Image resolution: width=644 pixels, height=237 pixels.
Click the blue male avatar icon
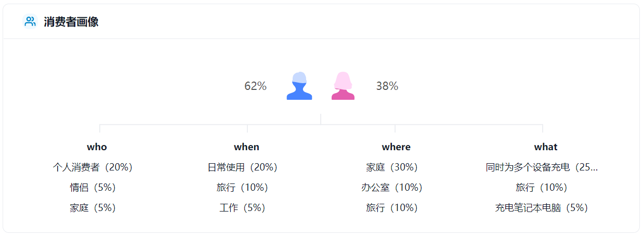click(299, 86)
